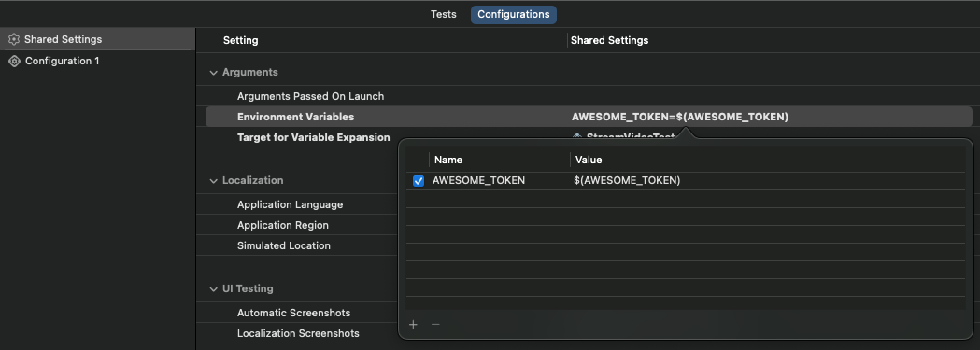Click the Shared Settings gear icon in sidebar
Image resolution: width=980 pixels, height=350 pixels.
click(x=14, y=39)
